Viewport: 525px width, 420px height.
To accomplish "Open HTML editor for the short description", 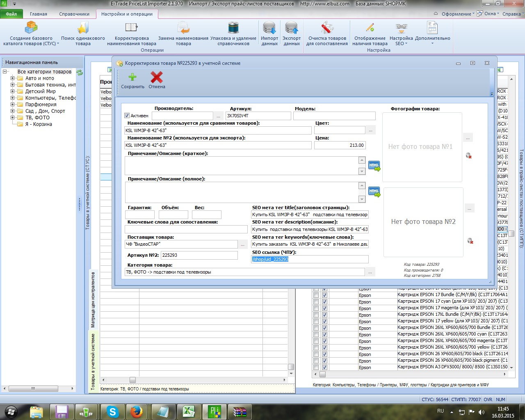I will (x=374, y=166).
